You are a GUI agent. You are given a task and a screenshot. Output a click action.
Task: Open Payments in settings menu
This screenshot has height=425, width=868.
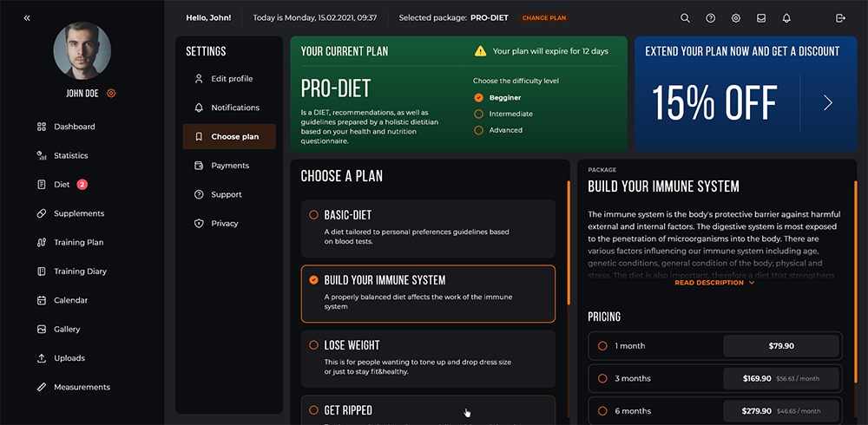[229, 166]
